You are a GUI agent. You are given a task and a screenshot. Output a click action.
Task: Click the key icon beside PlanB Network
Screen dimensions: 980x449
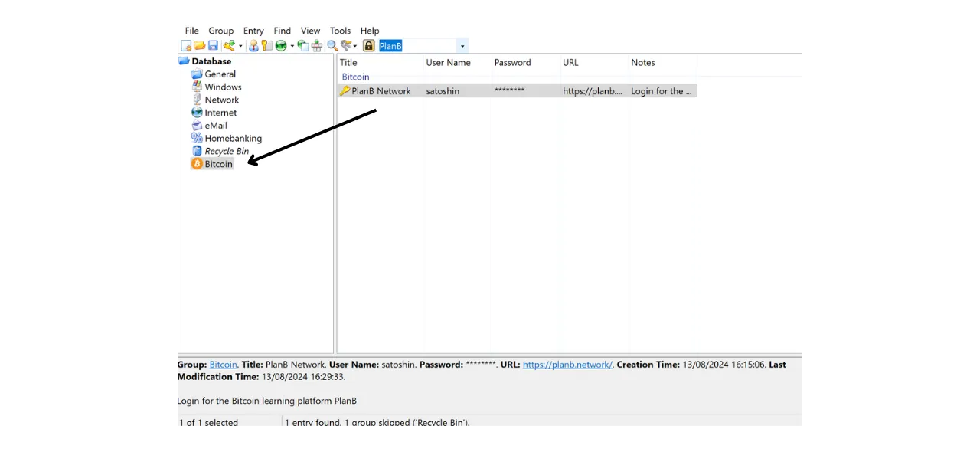click(x=345, y=90)
